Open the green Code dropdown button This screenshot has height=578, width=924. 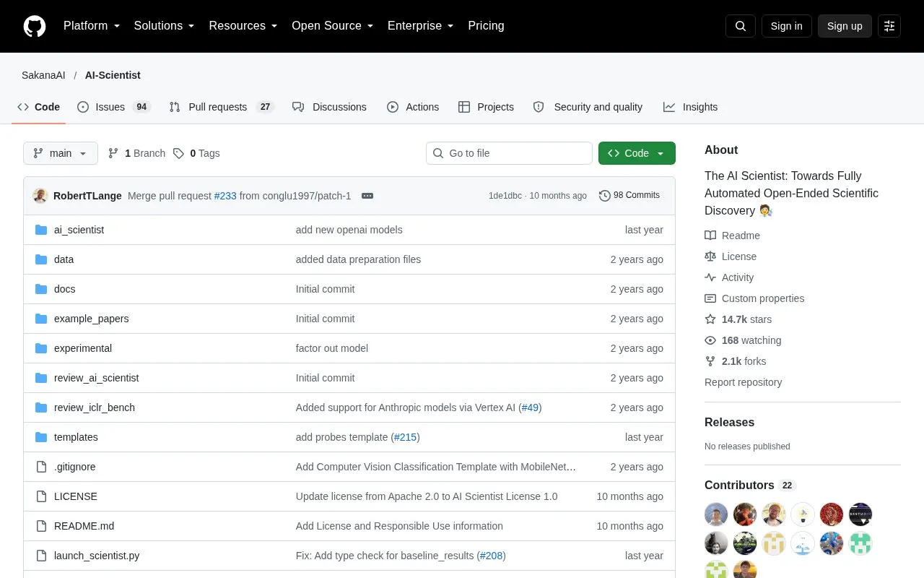pyautogui.click(x=637, y=153)
